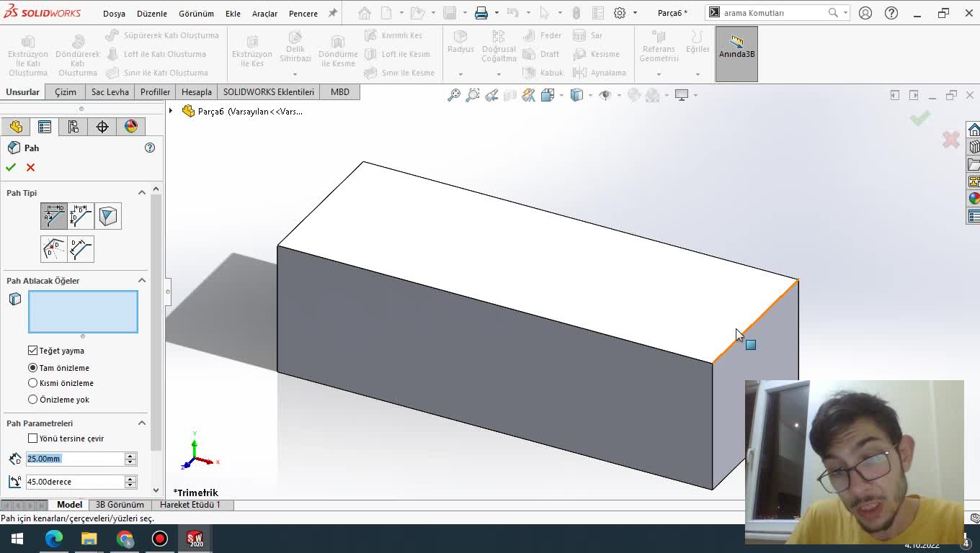Screen dimensions: 980x553
Task: Click the chamfer angle 45.00derece field
Action: (75, 482)
